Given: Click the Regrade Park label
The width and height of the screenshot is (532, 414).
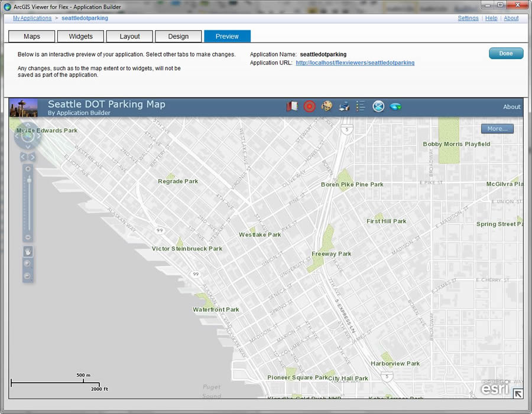Looking at the screenshot, I should pos(178,181).
